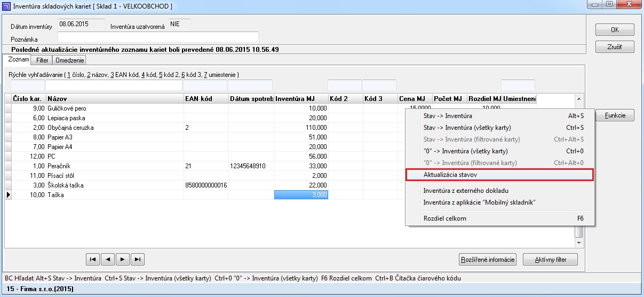Viewport: 644px width, 297px height.
Task: Choose 'Inventúra z aplikácie Mobilný skladník'
Action: 499,202
